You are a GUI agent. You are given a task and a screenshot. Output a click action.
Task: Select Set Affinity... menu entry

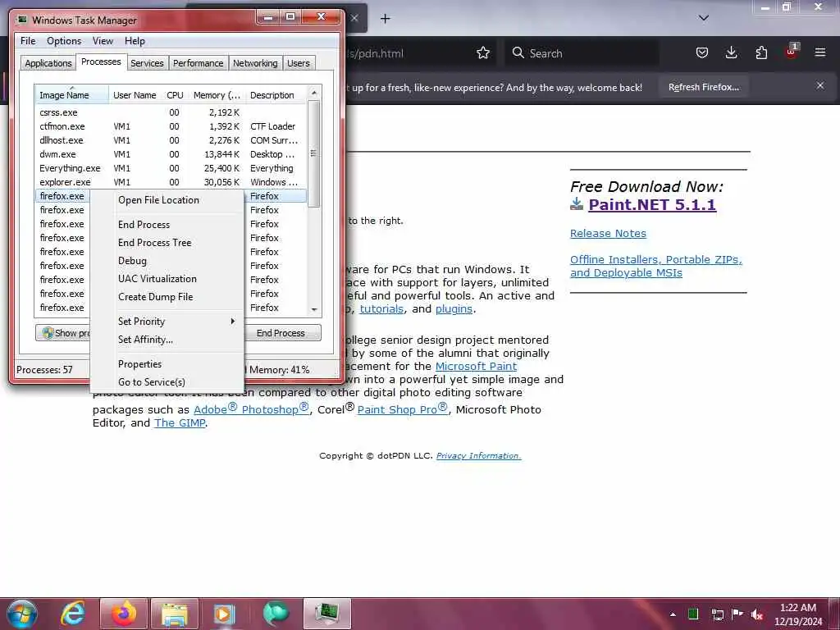167,340
